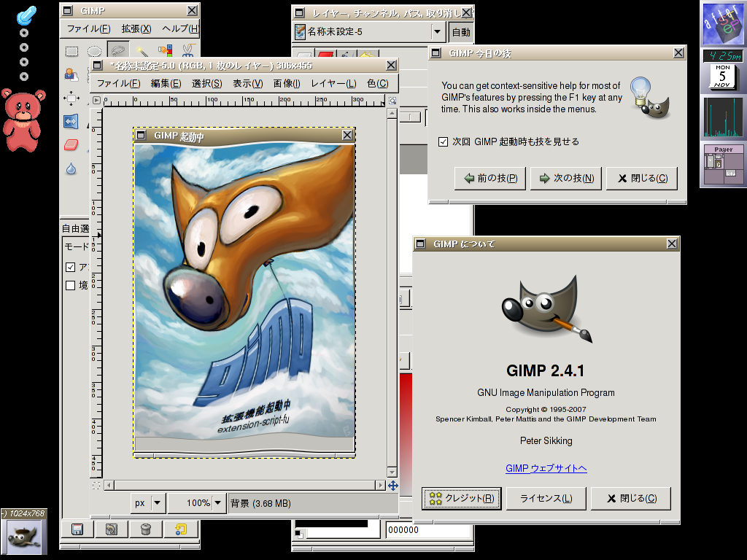Click the AfterStep logo in the wharf
This screenshot has width=747, height=560.
pyautogui.click(x=723, y=23)
